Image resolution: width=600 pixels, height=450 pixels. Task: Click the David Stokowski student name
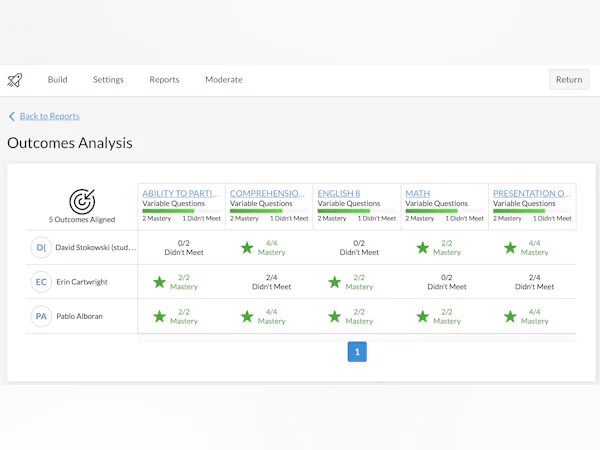(x=96, y=248)
